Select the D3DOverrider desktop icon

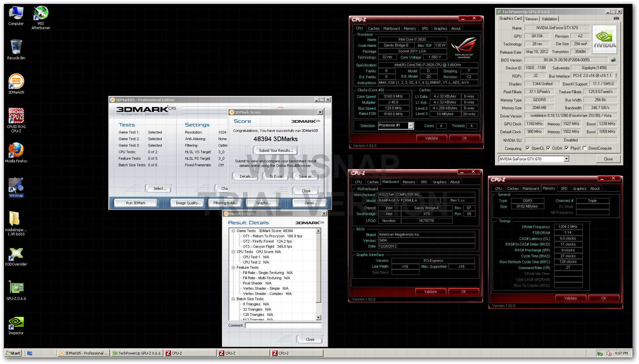(x=16, y=256)
